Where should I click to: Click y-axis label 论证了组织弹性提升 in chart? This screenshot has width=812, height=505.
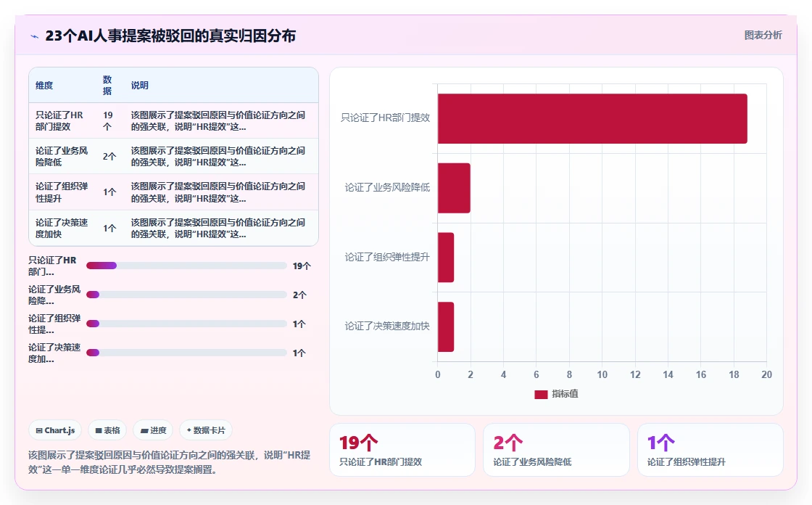coord(387,257)
